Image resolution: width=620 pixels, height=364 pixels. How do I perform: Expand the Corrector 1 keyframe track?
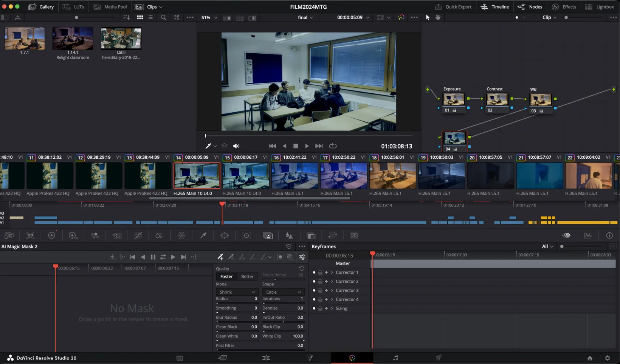(332, 272)
